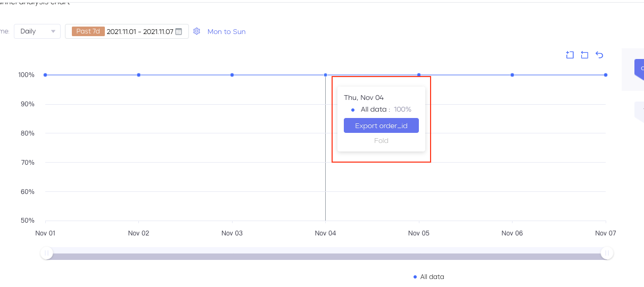Toggle the All data legend item
Image resolution: width=644 pixels, height=287 pixels.
[x=429, y=277]
